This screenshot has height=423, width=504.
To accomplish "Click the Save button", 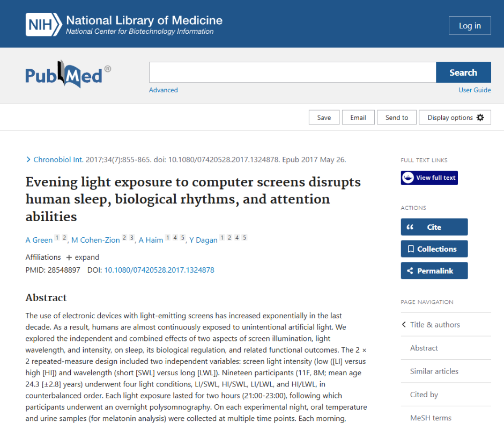I will point(324,118).
